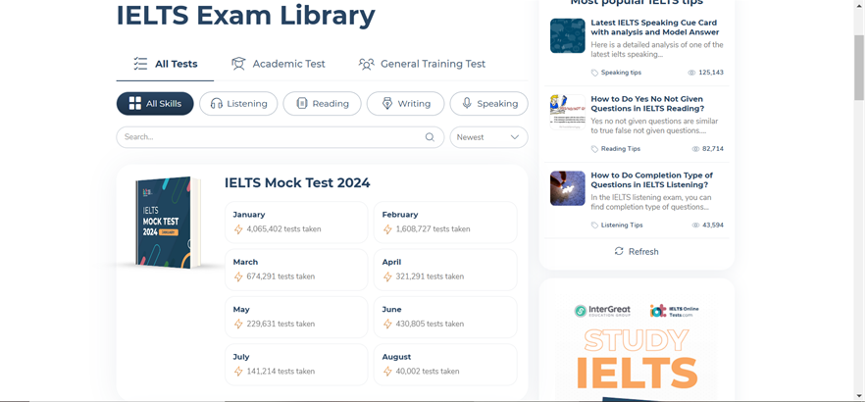
Task: Select the All Skills filter
Action: [x=155, y=104]
